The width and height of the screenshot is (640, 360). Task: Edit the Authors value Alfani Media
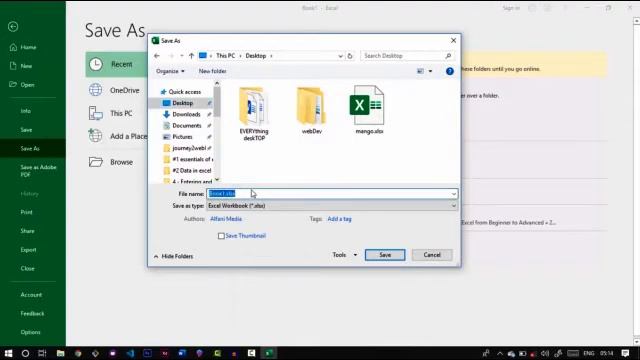point(226,219)
